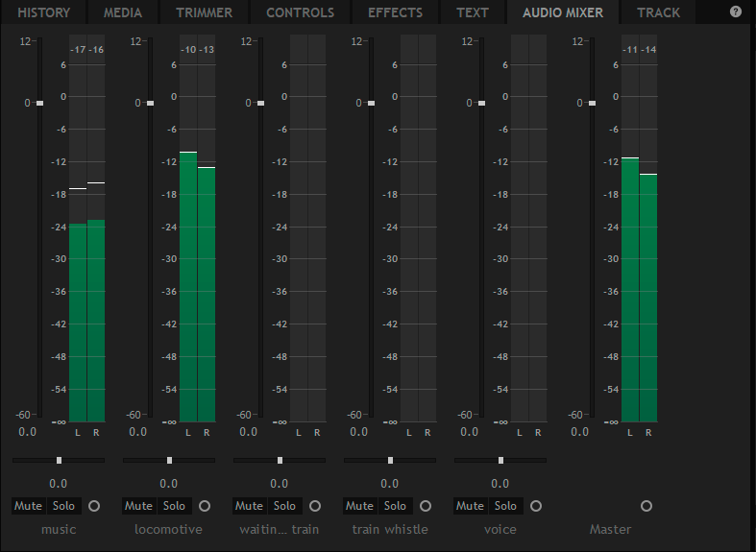Click the music track pan value 0.0
The width and height of the screenshot is (756, 552).
pos(59,484)
